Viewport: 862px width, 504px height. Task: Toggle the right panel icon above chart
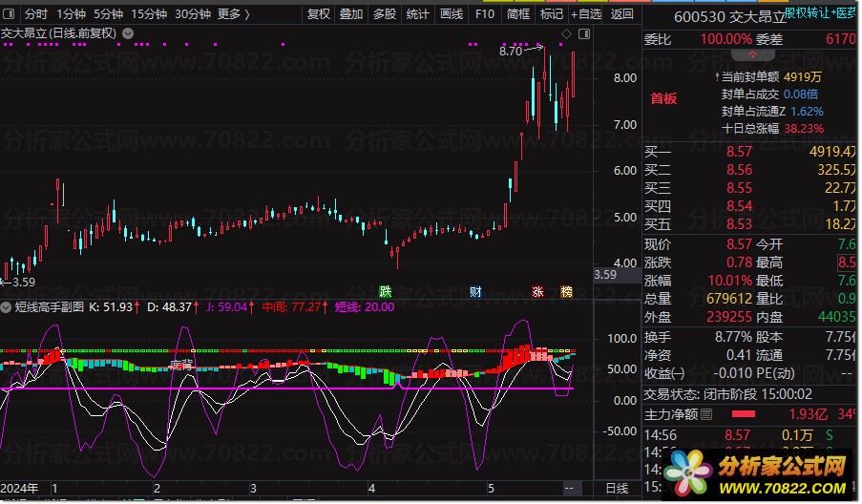[584, 34]
